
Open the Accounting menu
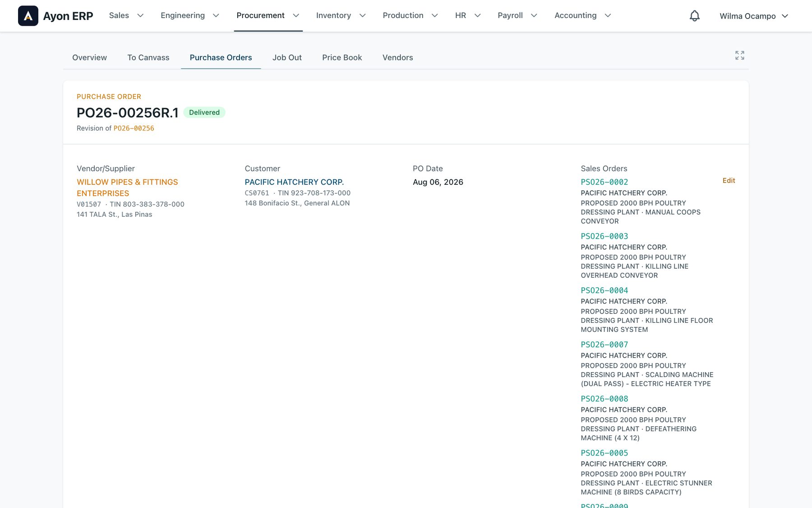pyautogui.click(x=576, y=15)
